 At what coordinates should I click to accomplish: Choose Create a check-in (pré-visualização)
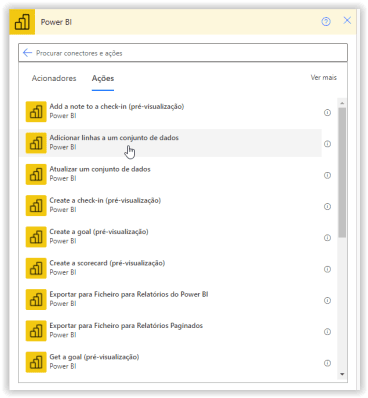(x=171, y=206)
